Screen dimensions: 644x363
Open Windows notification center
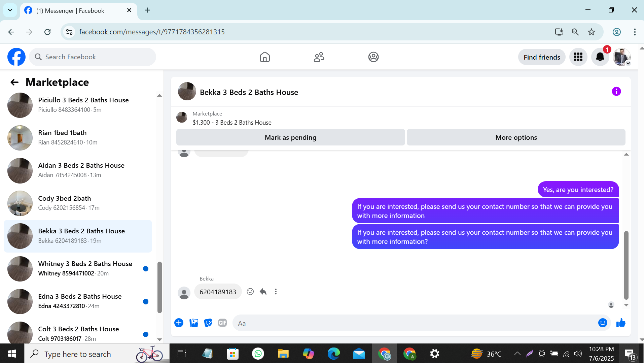click(x=631, y=354)
